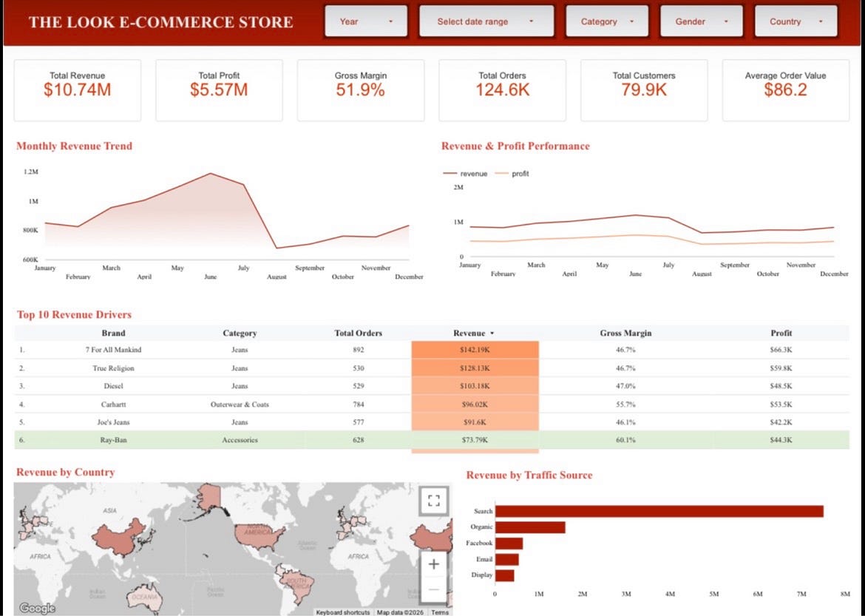865x616 pixels.
Task: Select the True Religion brand cell
Action: (113, 368)
